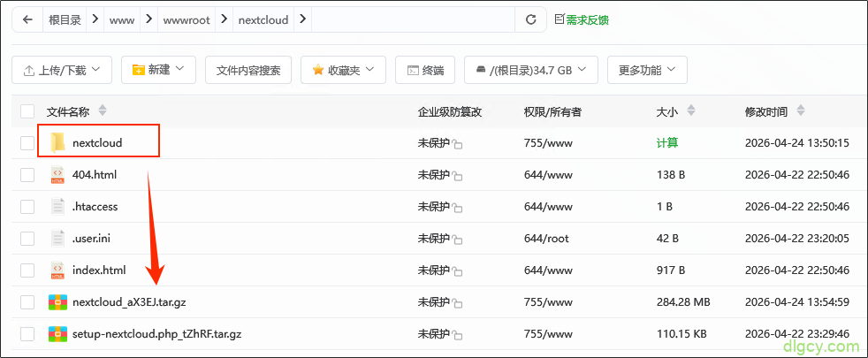Expand chevron after wwwroot breadcrumb
Screen dimensions: 868x358
coord(224,19)
